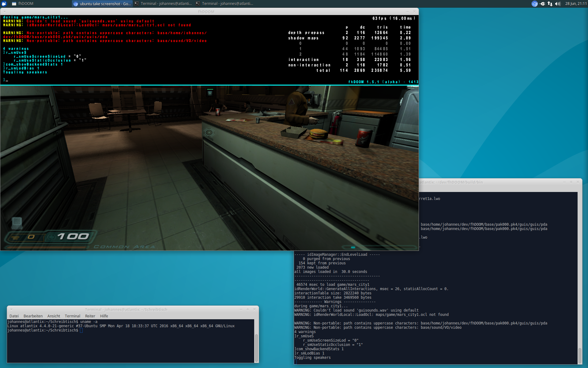Screen dimensions: 588x368
Task: Click 'com_showBackendStats 1' line in build terminal
Action: [x=319, y=349]
